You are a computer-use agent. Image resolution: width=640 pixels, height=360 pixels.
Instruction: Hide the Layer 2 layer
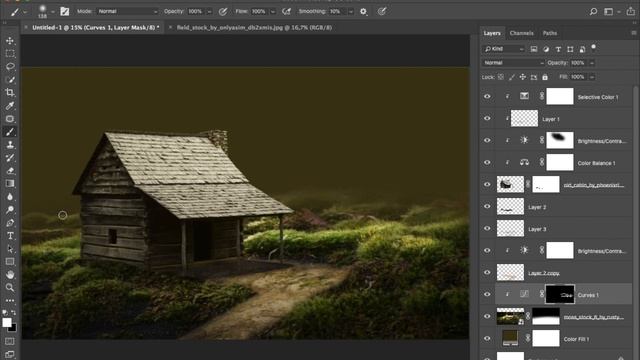487,207
